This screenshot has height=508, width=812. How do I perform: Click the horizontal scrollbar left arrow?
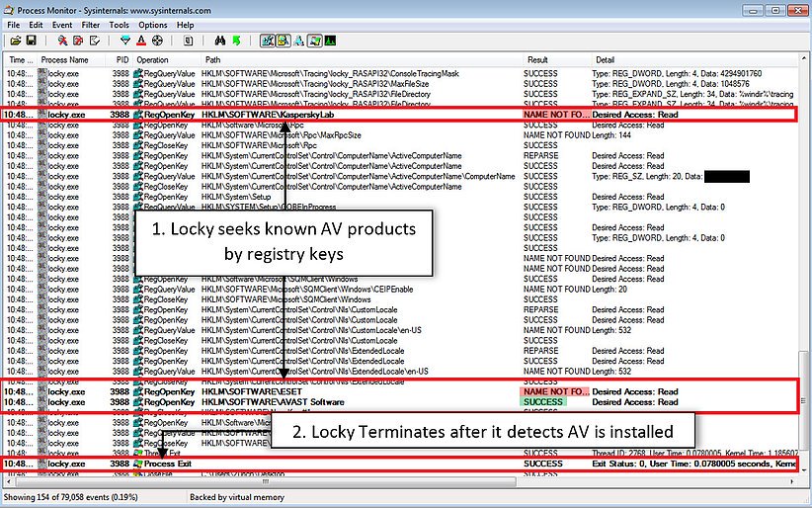coord(8,481)
